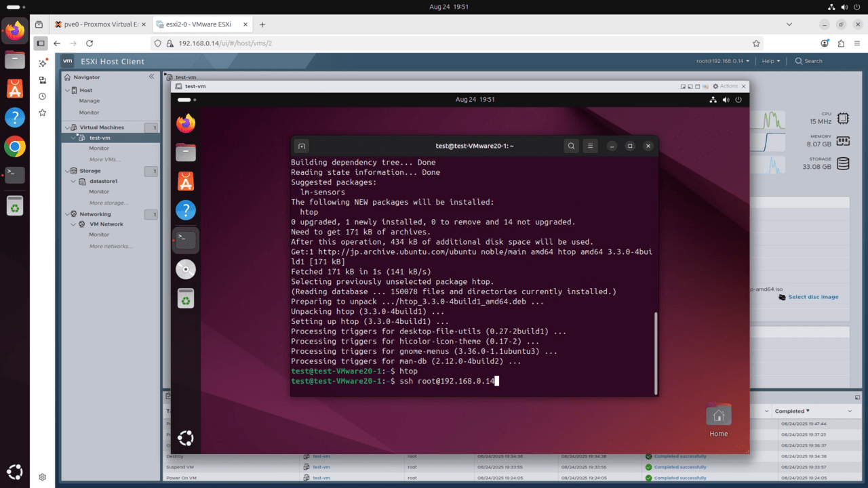The width and height of the screenshot is (868, 488).
Task: Open a new terminal tab
Action: (302, 146)
